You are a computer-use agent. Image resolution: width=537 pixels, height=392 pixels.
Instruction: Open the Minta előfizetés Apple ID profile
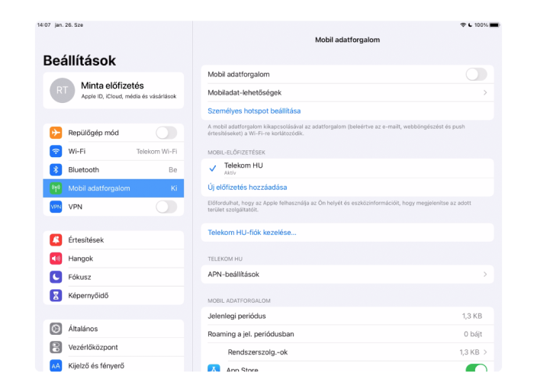113,90
